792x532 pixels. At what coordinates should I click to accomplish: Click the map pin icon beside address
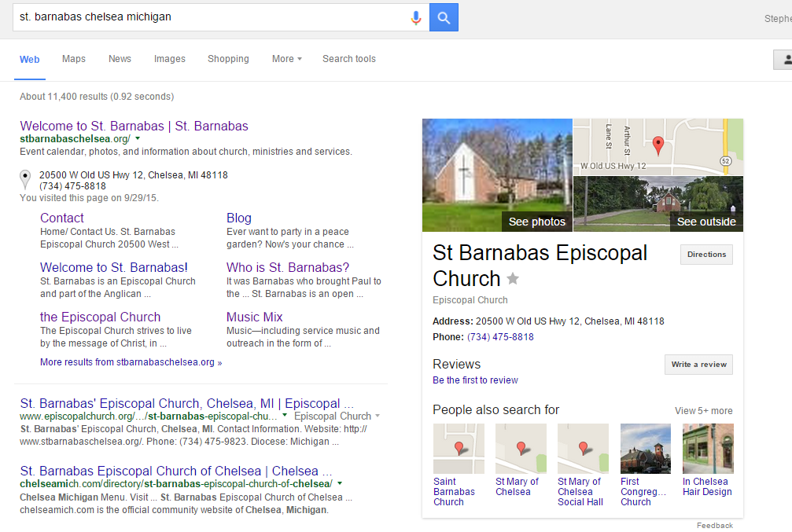24,180
